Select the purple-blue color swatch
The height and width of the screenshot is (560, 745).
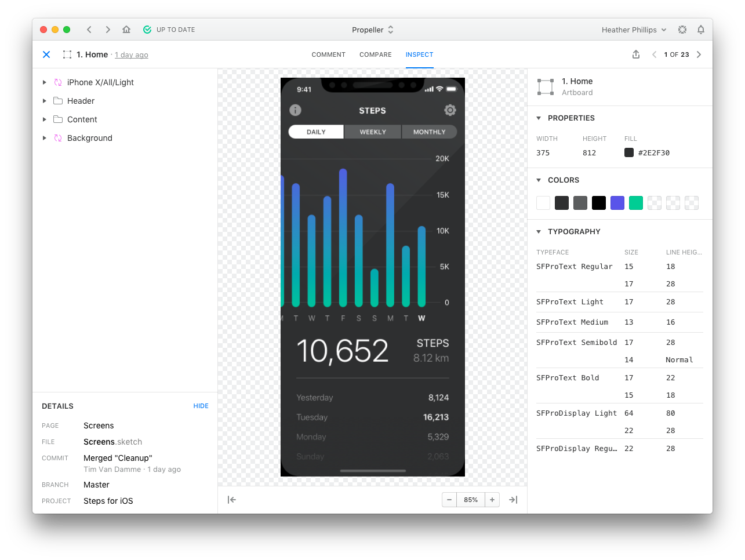pyautogui.click(x=617, y=203)
